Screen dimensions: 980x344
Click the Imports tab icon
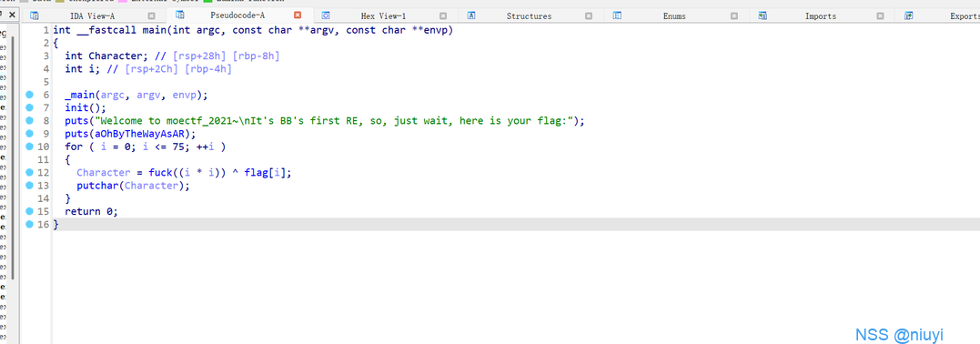coord(763,15)
